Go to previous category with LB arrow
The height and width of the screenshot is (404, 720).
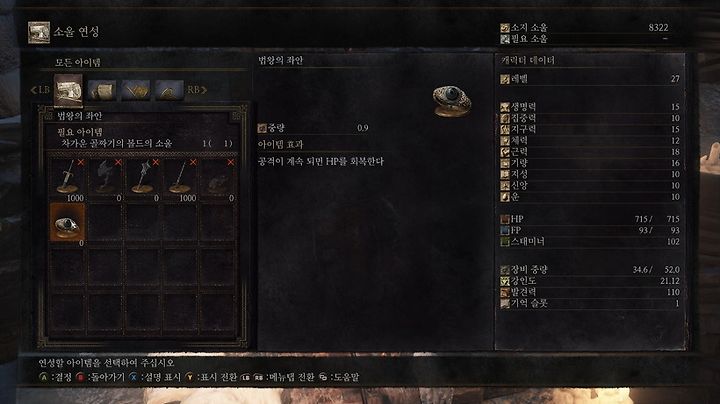click(39, 90)
